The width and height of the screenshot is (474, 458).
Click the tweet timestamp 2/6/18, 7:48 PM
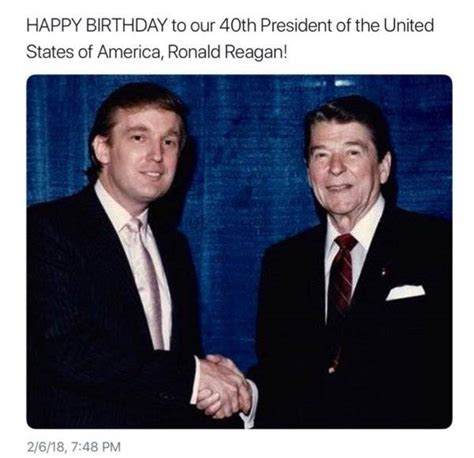tap(74, 447)
